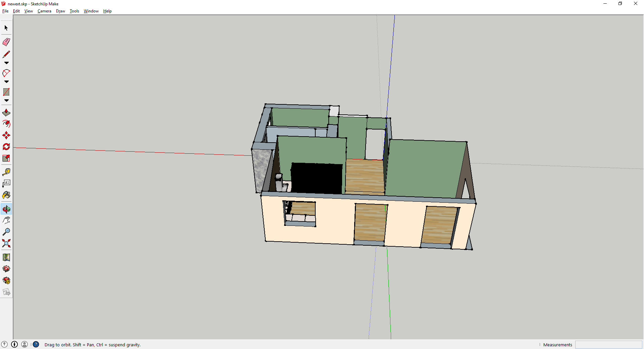Choose the Tape Measure tool
This screenshot has height=349, width=644.
(6, 172)
